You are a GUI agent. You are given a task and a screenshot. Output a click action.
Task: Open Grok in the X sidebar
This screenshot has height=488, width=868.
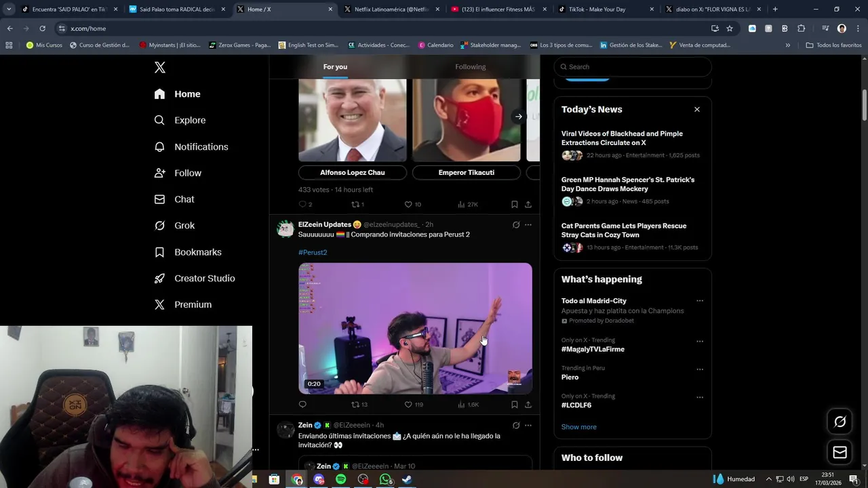(174, 226)
